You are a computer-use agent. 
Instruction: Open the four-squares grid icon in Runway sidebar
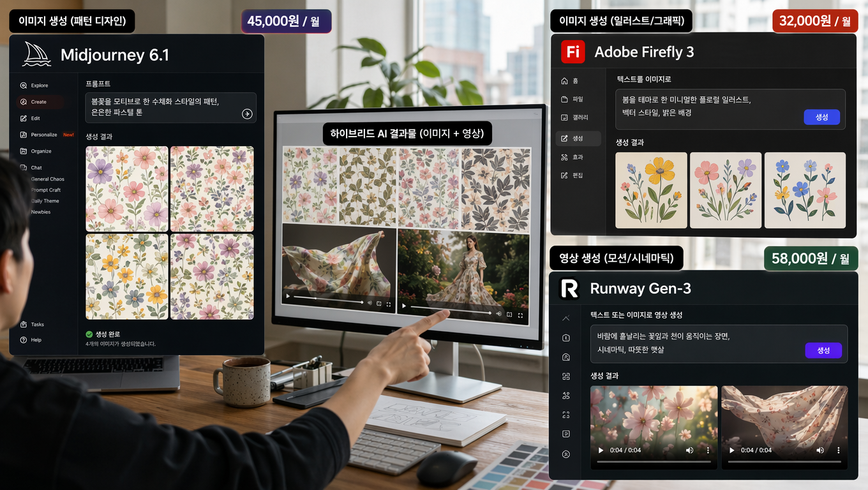pos(565,376)
